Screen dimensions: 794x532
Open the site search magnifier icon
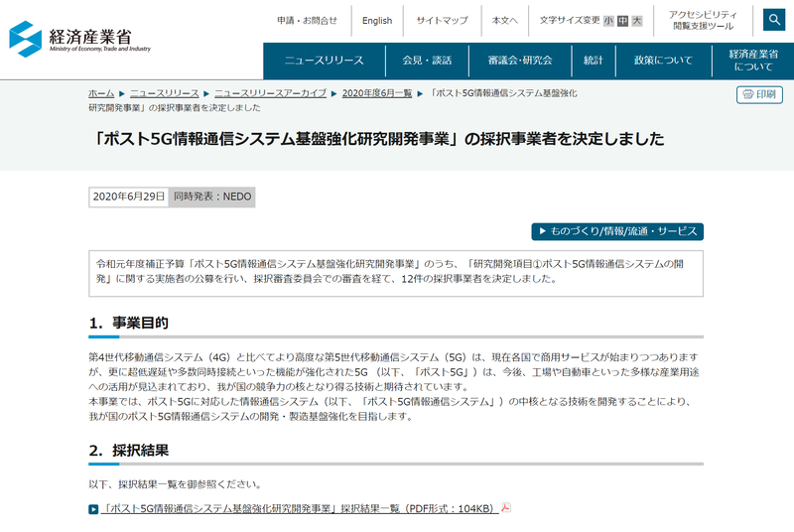[774, 20]
